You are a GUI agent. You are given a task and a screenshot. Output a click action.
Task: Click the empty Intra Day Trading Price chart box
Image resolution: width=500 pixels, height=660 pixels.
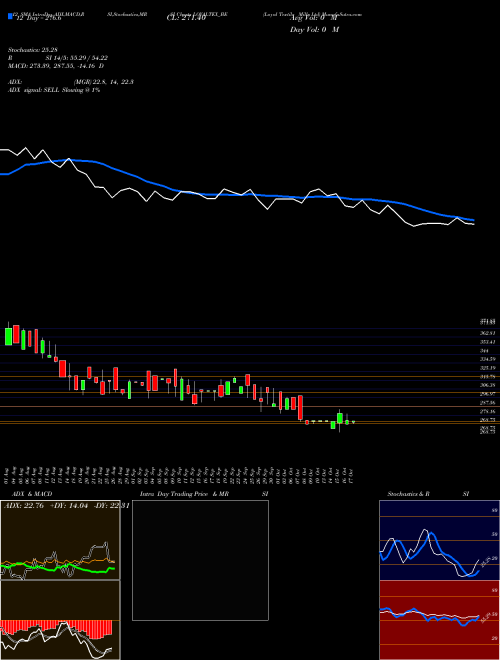pyautogui.click(x=200, y=560)
